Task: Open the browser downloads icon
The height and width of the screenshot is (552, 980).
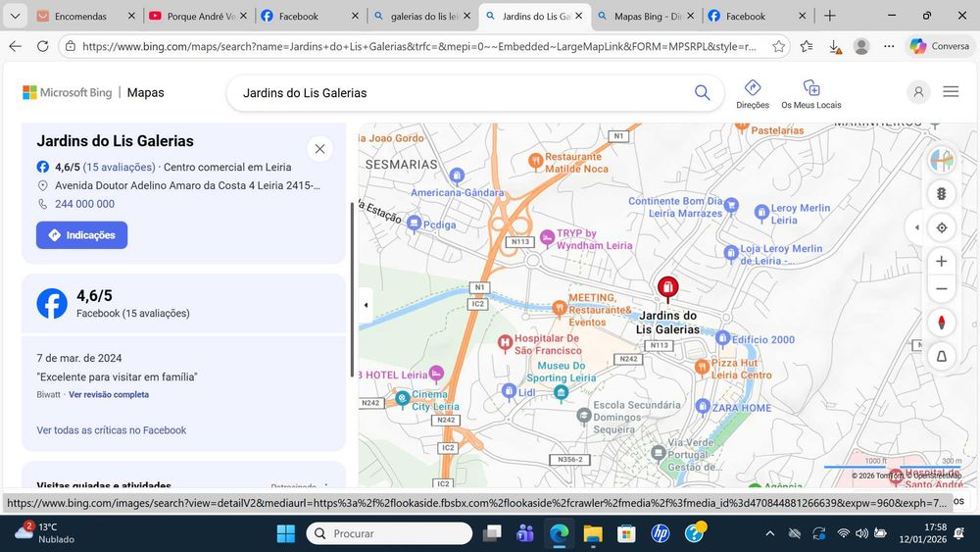Action: [834, 46]
